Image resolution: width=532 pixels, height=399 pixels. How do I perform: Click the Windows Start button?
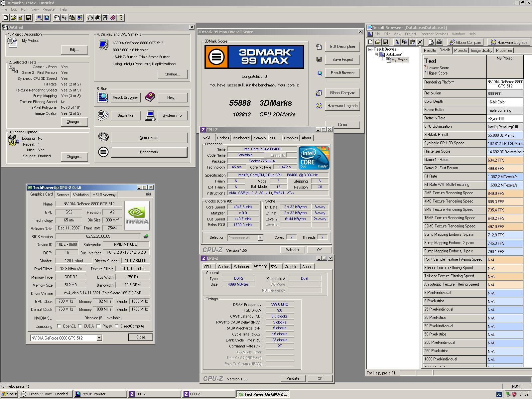coord(9,394)
